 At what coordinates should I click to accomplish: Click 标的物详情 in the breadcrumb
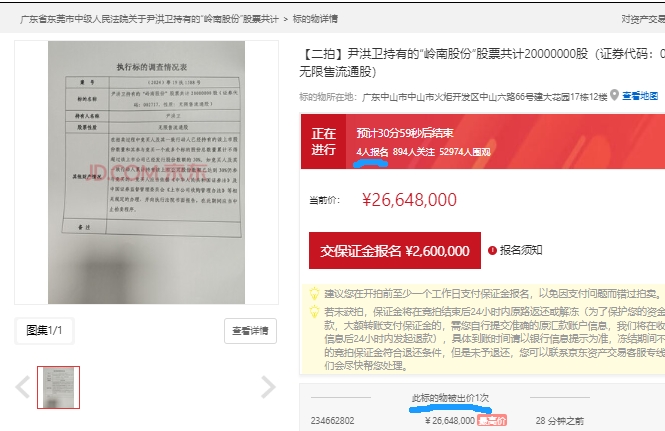tap(315, 19)
